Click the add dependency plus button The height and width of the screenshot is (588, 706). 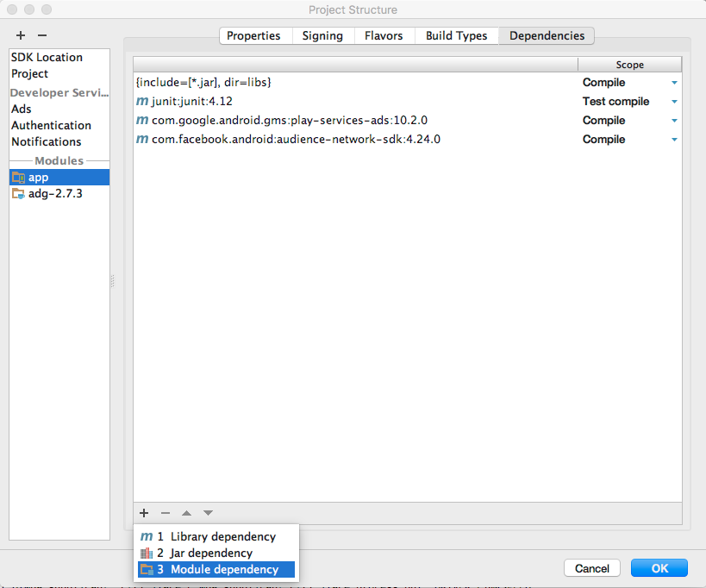[x=144, y=512]
